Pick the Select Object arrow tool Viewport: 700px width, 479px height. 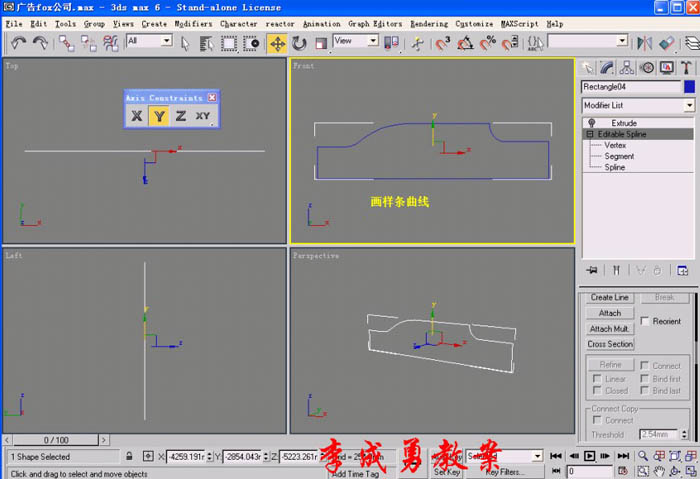[x=185, y=43]
